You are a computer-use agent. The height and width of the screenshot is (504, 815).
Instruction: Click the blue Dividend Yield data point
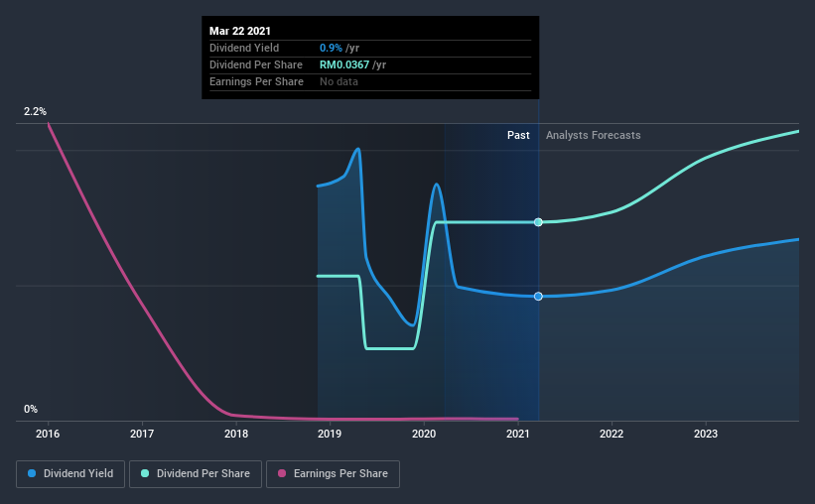538,297
